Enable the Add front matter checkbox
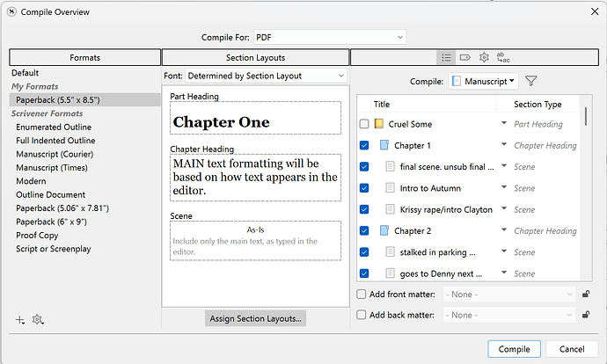Image resolution: width=607 pixels, height=364 pixels. point(361,294)
